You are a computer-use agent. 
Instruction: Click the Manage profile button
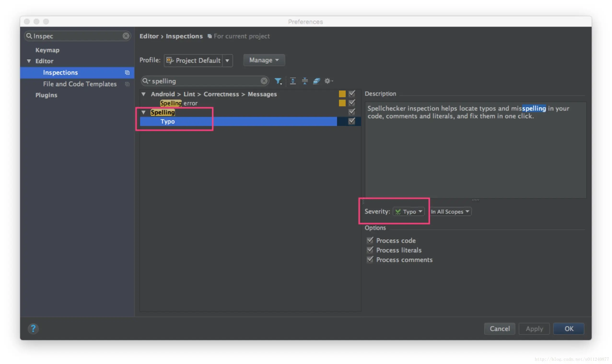click(264, 60)
